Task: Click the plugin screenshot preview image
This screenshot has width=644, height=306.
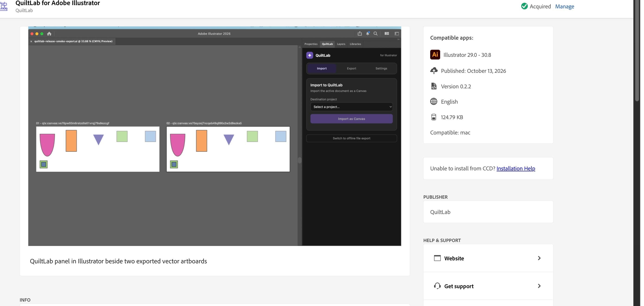Action: 215,136
